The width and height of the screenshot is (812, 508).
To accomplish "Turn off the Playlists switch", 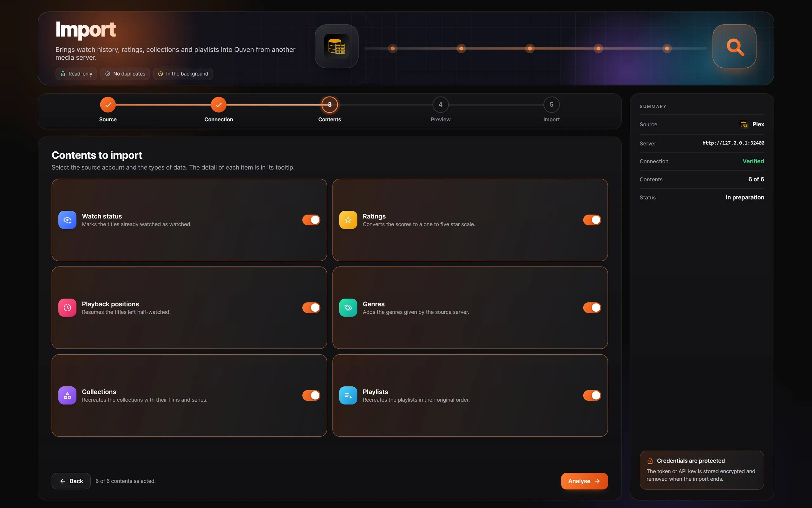I will point(592,396).
